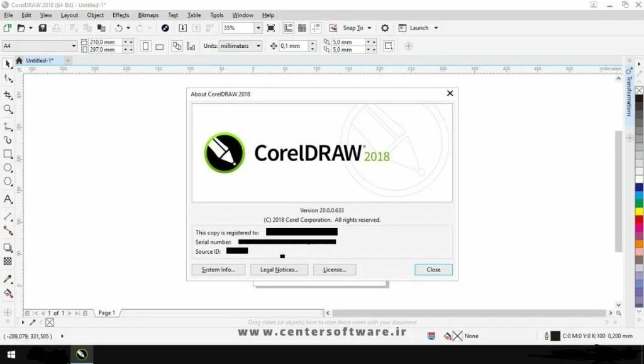Close About dialog with X
This screenshot has height=364, width=644.
[x=450, y=93]
